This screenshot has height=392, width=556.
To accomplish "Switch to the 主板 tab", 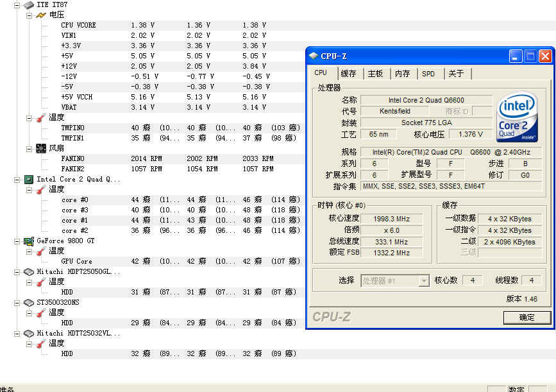I will [x=375, y=73].
